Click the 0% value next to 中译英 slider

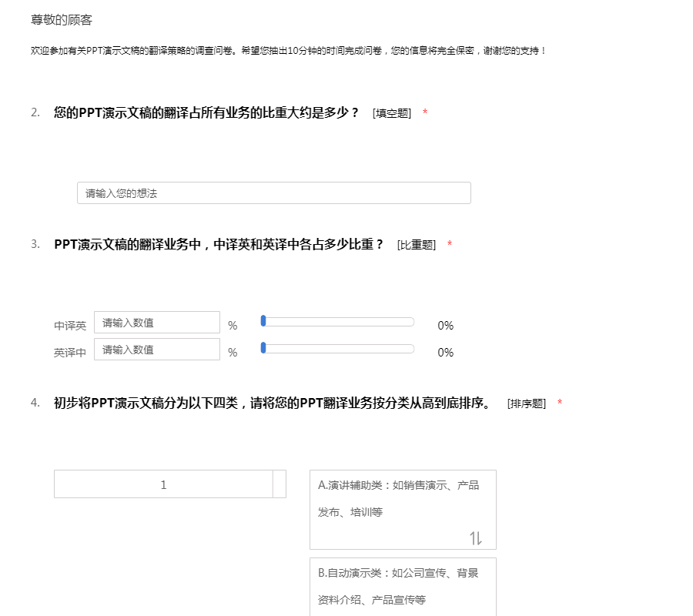[x=445, y=326]
